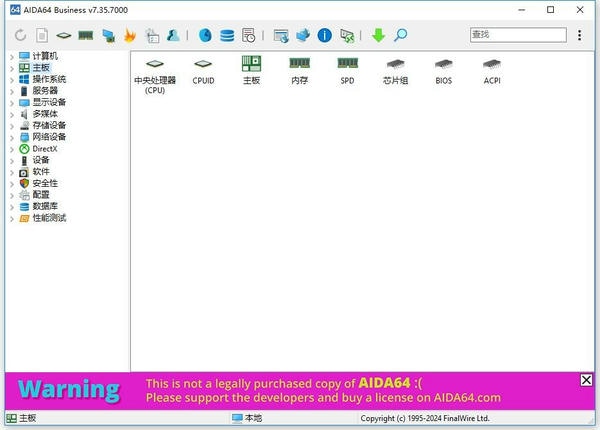600x430 pixels.
Task: Click the 主板 status bar entry
Action: (22, 418)
